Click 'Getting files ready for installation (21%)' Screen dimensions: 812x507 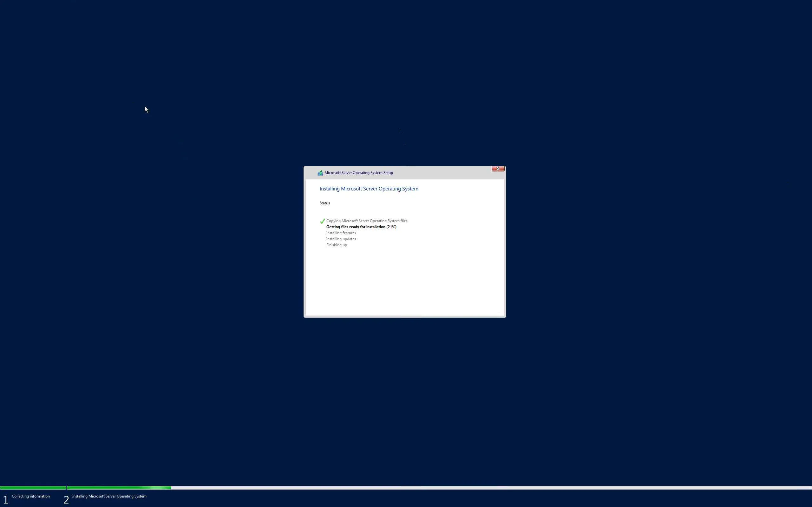pyautogui.click(x=361, y=227)
